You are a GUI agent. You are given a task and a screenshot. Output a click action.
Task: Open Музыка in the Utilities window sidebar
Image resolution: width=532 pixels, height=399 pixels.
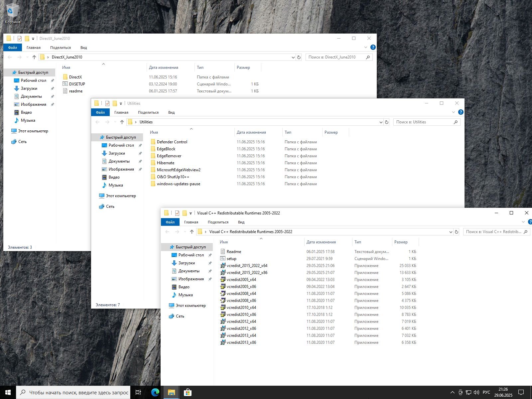pyautogui.click(x=116, y=185)
